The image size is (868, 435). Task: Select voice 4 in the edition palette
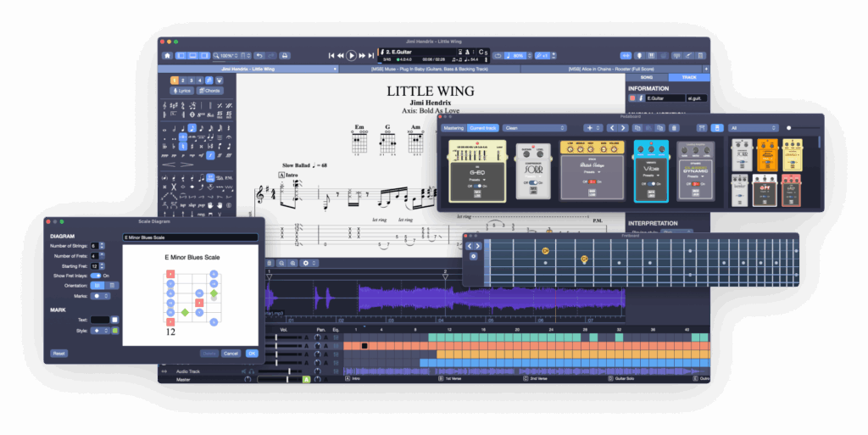(x=200, y=81)
